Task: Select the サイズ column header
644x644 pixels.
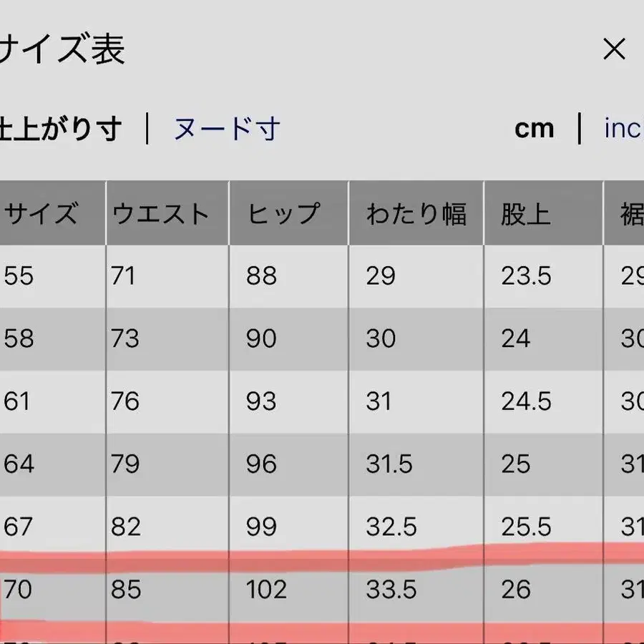Action: click(42, 212)
